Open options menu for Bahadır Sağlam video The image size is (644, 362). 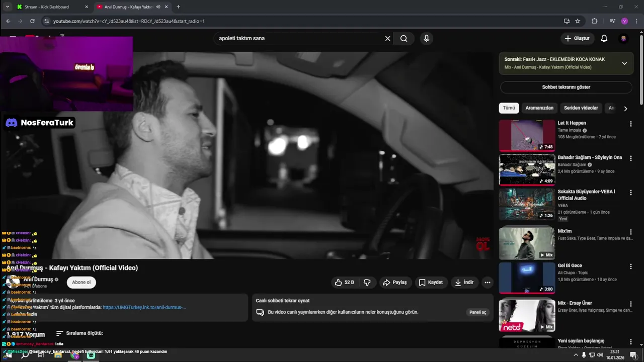click(631, 158)
